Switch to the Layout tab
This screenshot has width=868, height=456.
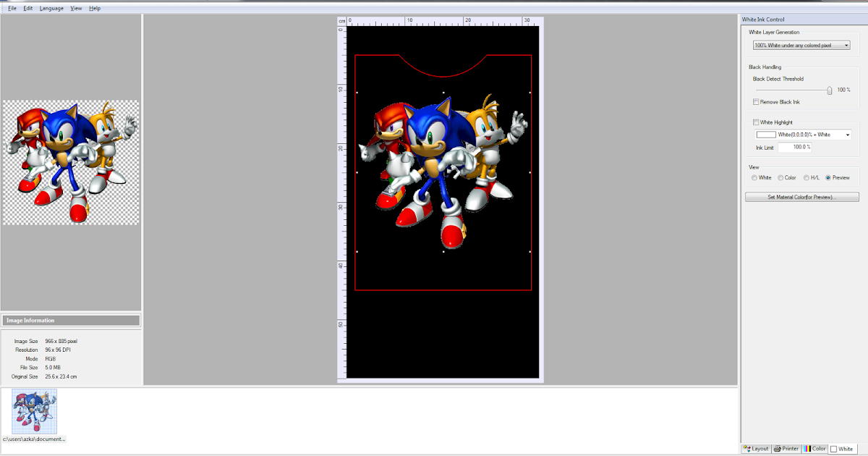coord(756,449)
